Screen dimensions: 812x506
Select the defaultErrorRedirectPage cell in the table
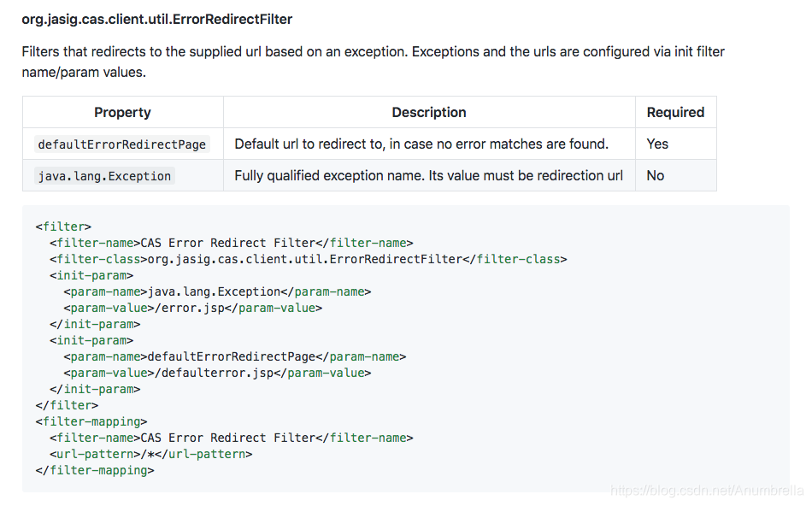point(122,144)
